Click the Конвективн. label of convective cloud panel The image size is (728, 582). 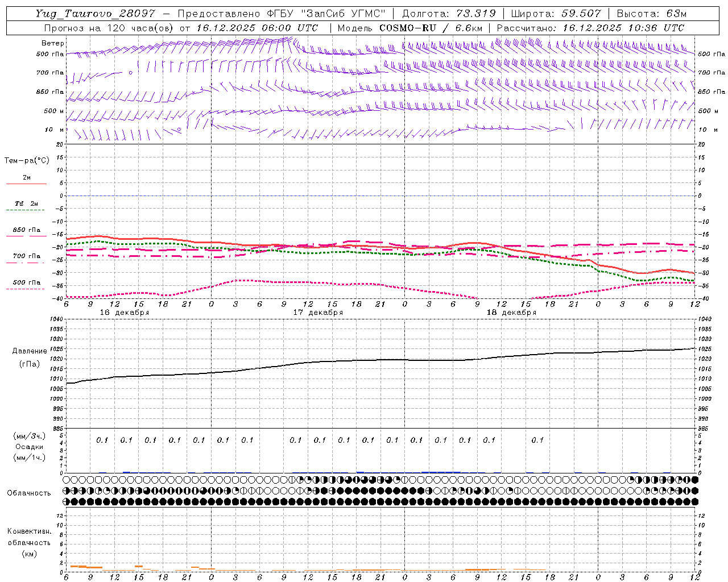pyautogui.click(x=29, y=531)
